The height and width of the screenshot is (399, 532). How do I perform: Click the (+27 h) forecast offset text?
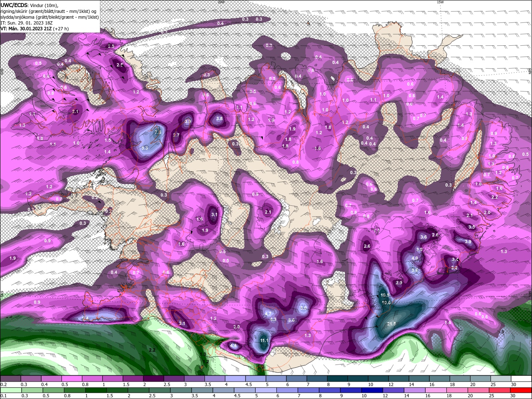61,29
